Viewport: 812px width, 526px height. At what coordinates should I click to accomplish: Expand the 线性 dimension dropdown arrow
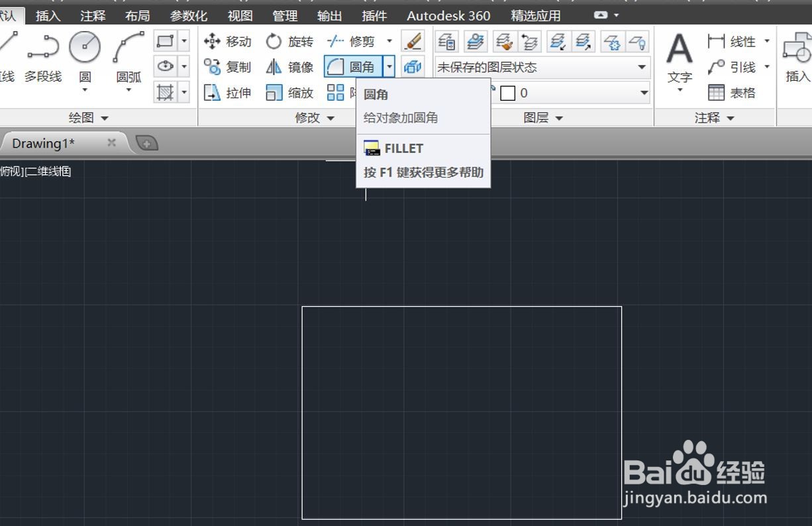pyautogui.click(x=767, y=41)
